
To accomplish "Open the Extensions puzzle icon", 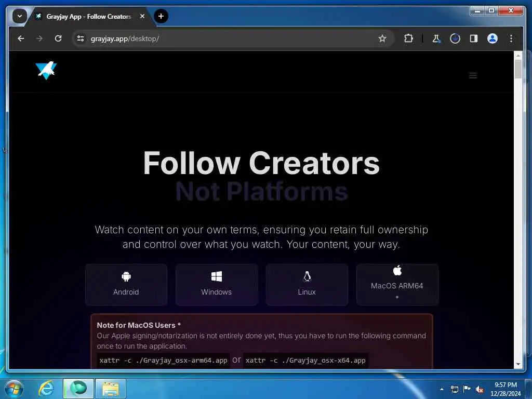I will coord(408,38).
